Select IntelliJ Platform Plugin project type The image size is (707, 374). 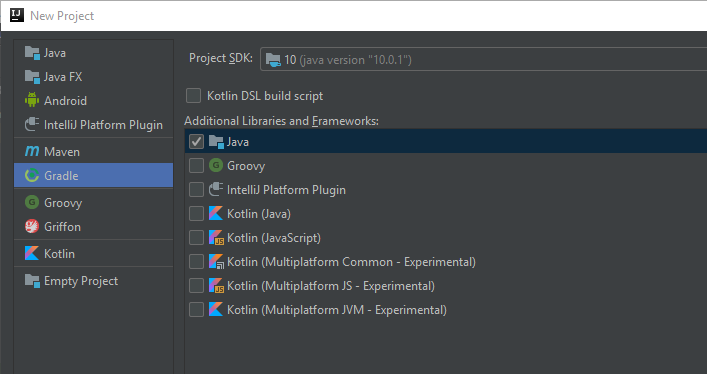tap(93, 125)
